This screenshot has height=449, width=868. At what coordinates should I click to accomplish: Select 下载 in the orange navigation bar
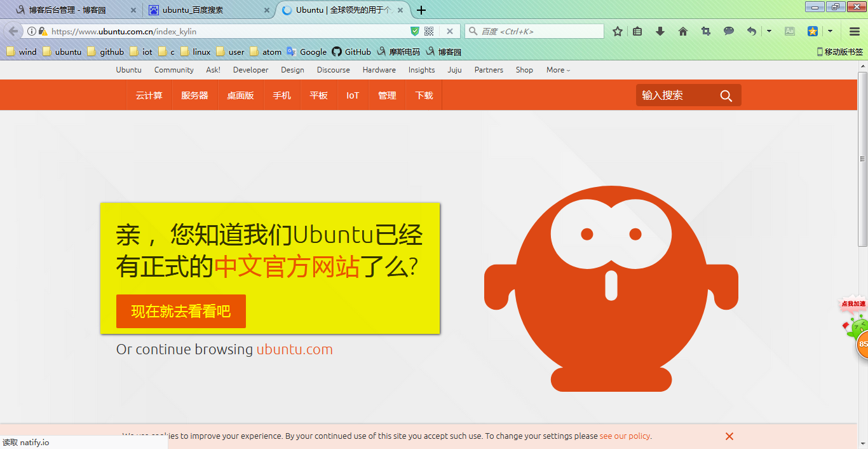[423, 95]
